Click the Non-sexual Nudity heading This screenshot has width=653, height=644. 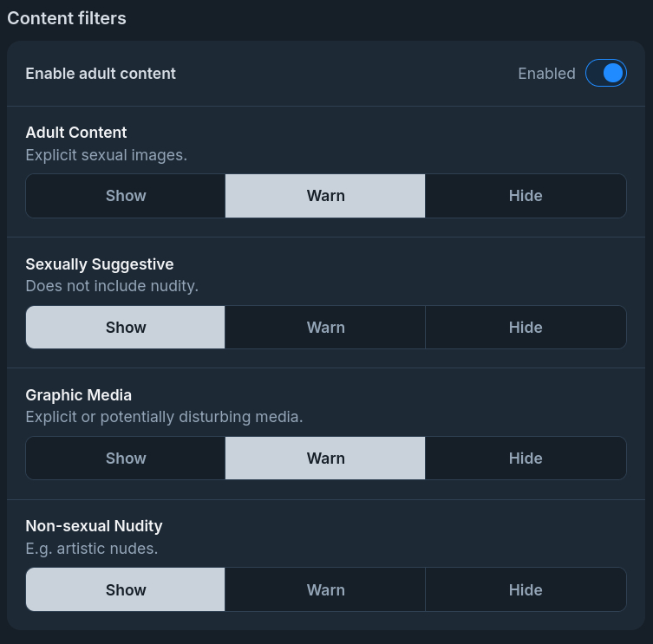tap(94, 526)
